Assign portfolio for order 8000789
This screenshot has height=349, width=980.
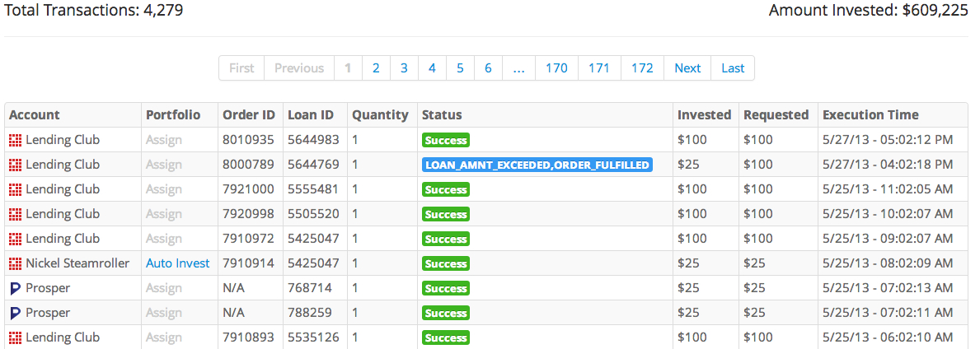click(164, 165)
